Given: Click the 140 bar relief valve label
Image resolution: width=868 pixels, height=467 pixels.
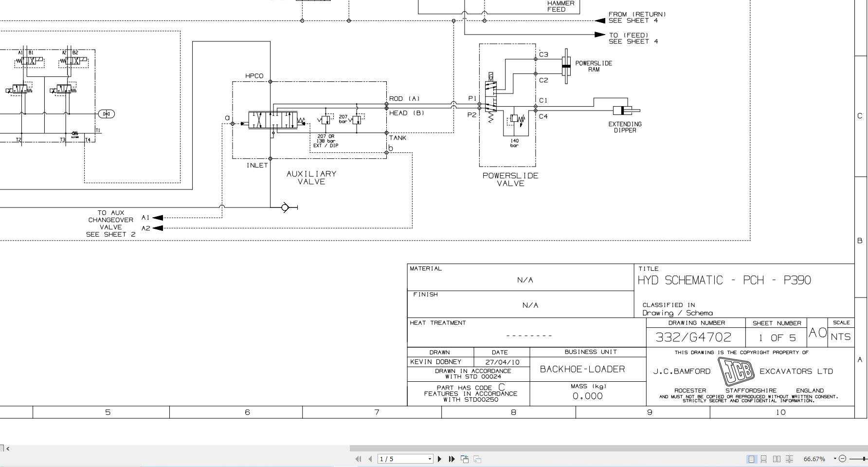Looking at the screenshot, I should 514,143.
